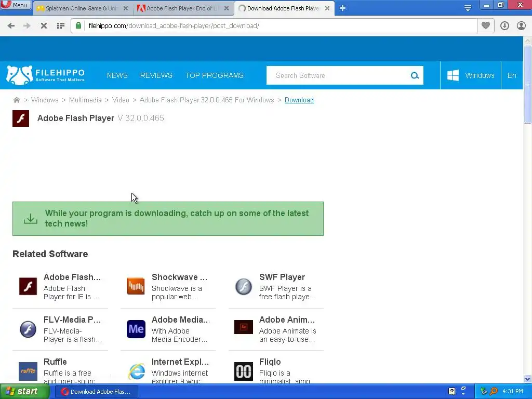Go forward with the forward arrow
Image resolution: width=532 pixels, height=399 pixels.
pos(26,26)
